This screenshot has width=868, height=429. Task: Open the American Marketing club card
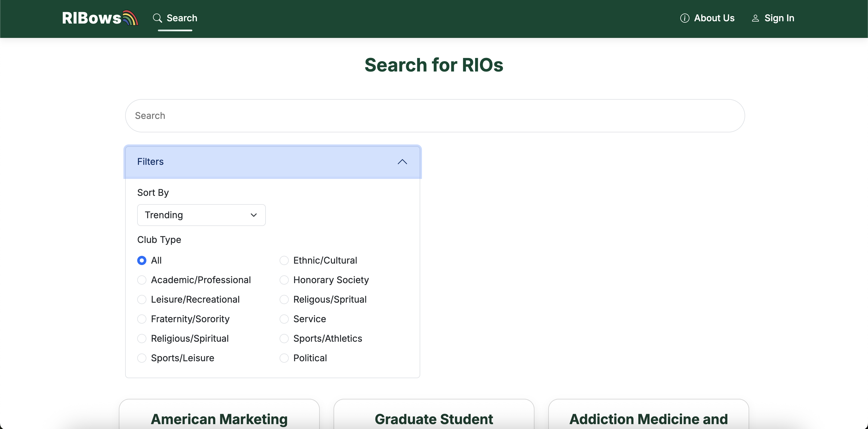(x=219, y=419)
